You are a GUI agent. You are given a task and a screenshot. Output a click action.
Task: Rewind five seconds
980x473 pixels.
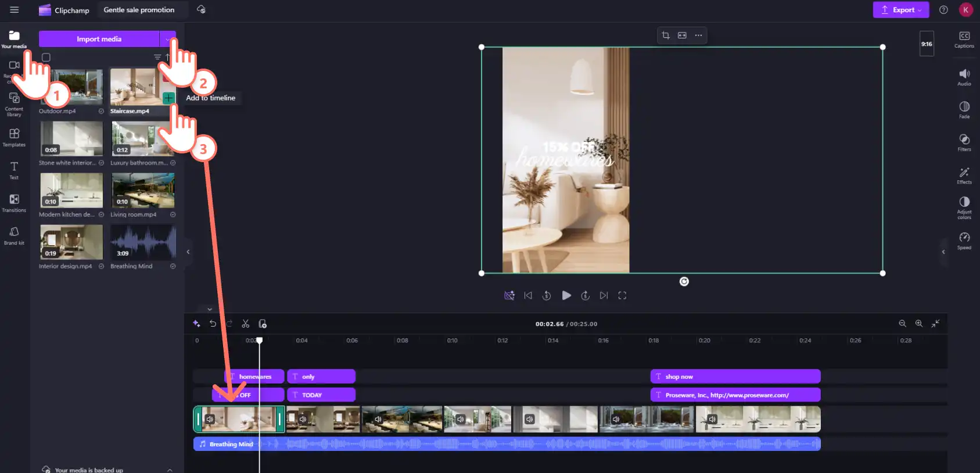(x=547, y=295)
